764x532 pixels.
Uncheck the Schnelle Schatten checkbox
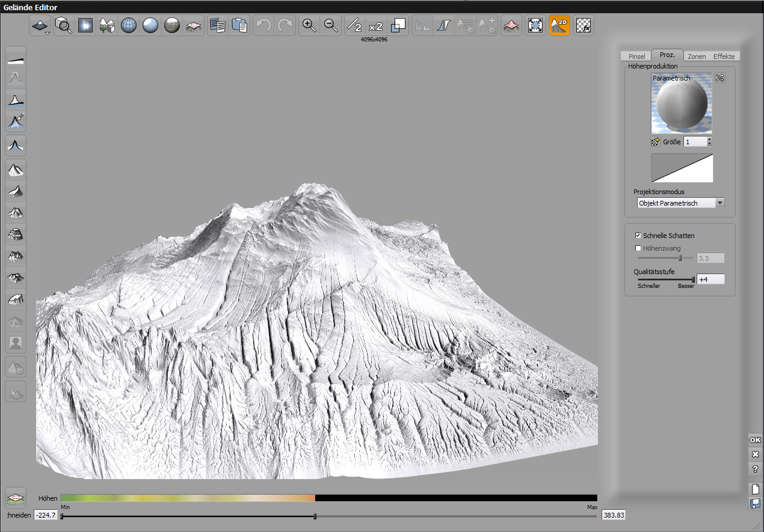pyautogui.click(x=638, y=236)
